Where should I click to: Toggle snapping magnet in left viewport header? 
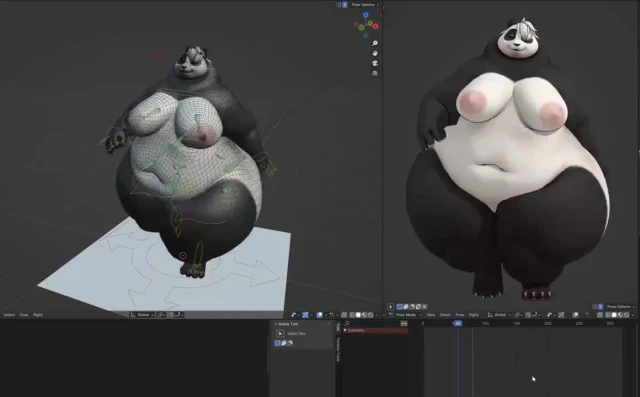point(171,315)
